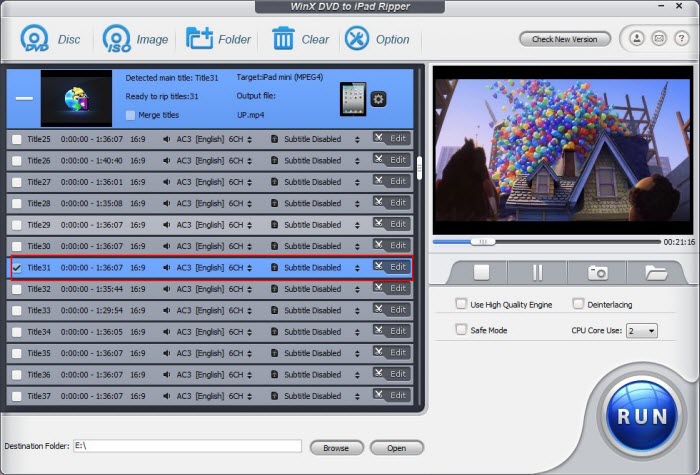Edit Title29 with its Edit button

pyautogui.click(x=392, y=224)
